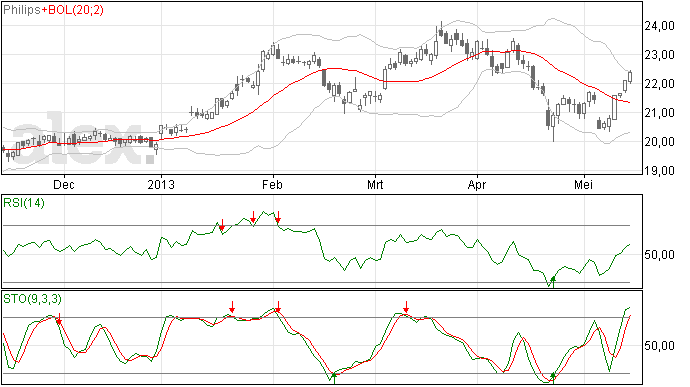Click the middle red sell arrow in RSI panel
The width and height of the screenshot is (690, 387).
coord(253,217)
